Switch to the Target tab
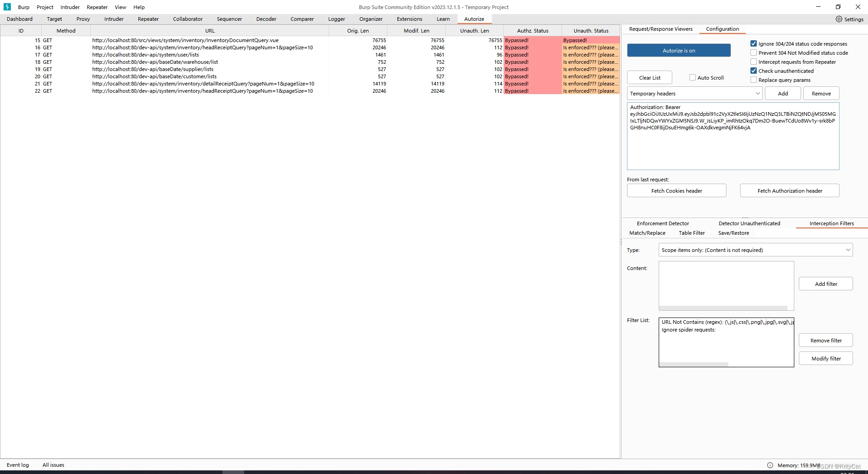868x474 pixels. pyautogui.click(x=54, y=19)
